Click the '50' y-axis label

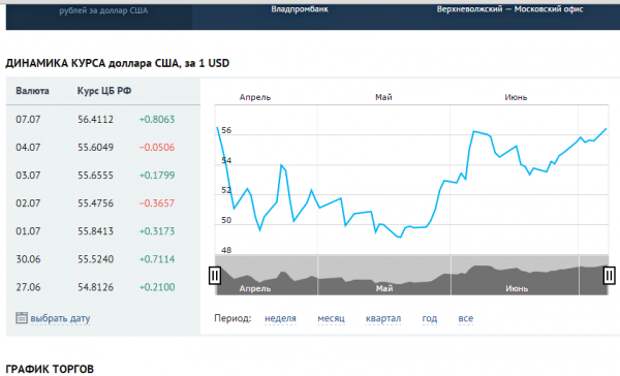[x=226, y=220]
